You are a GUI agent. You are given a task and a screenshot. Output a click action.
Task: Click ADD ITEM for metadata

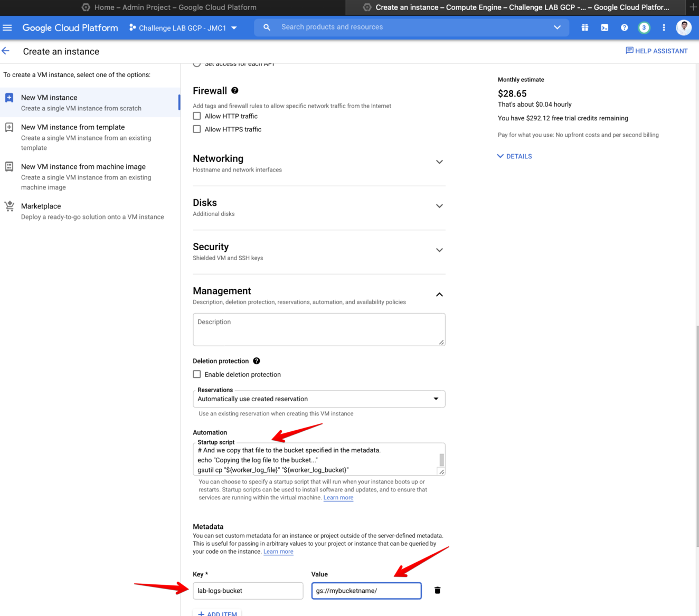click(x=218, y=613)
